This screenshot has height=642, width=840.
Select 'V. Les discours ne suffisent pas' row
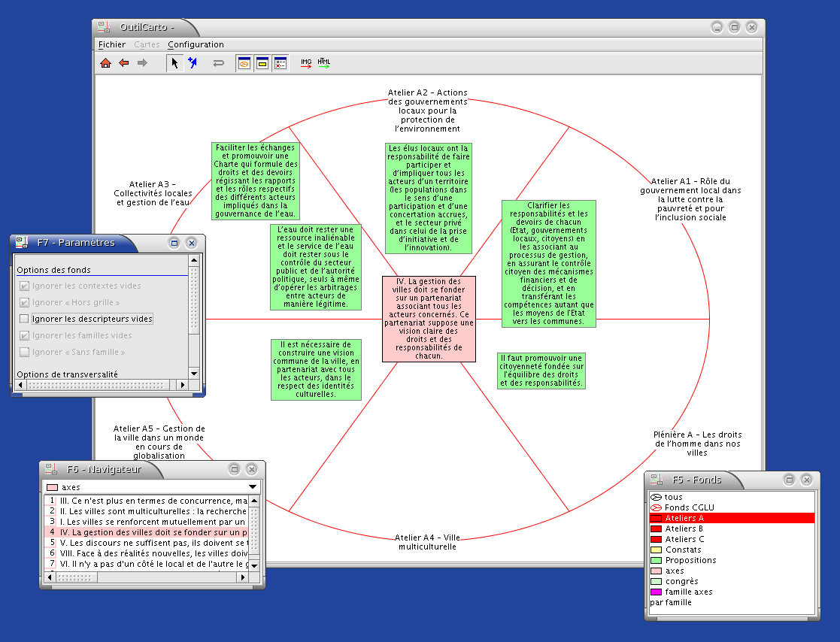point(150,542)
